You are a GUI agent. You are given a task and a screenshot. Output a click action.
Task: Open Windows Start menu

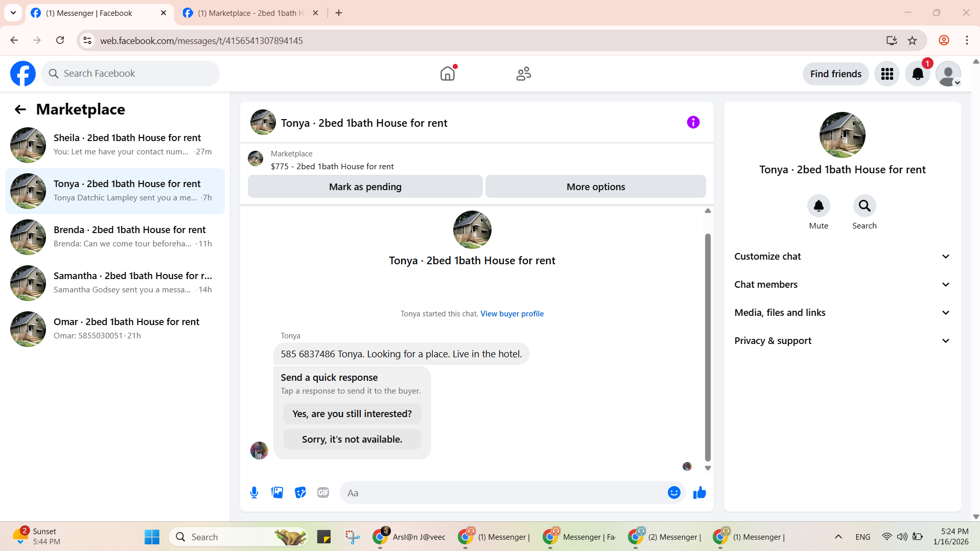click(152, 537)
